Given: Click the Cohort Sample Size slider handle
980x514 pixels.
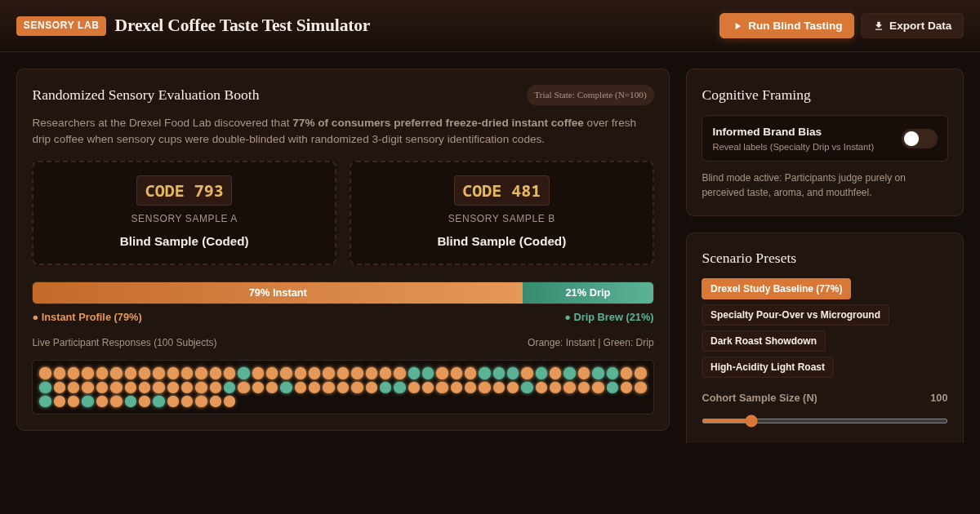Looking at the screenshot, I should coord(751,421).
